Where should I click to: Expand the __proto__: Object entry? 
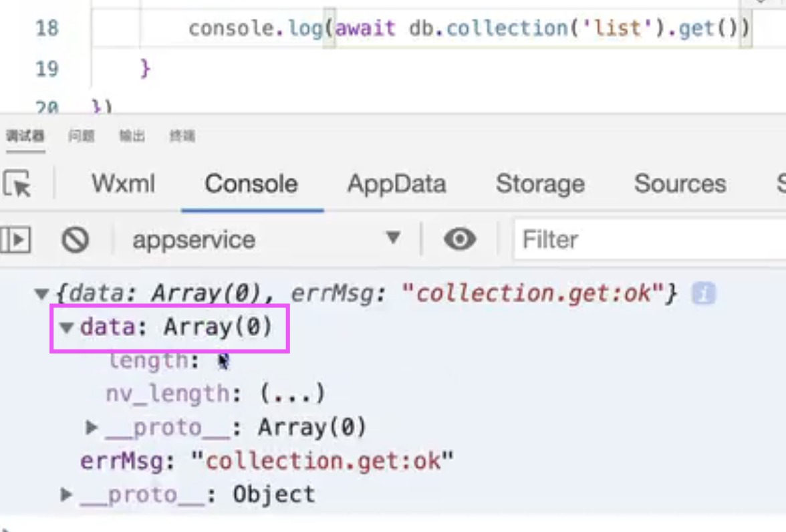(x=66, y=495)
